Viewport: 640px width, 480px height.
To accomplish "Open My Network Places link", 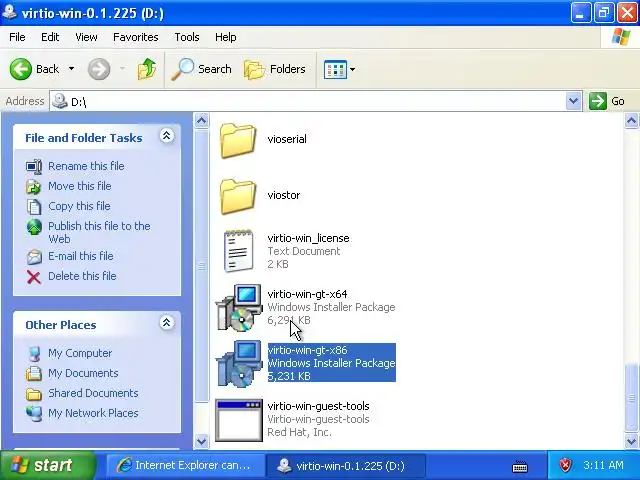I will pyautogui.click(x=93, y=413).
